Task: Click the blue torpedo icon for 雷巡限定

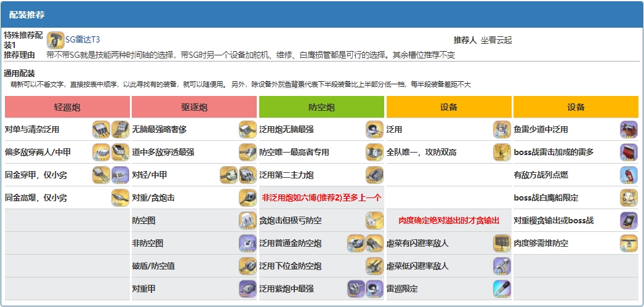Action: point(502,289)
